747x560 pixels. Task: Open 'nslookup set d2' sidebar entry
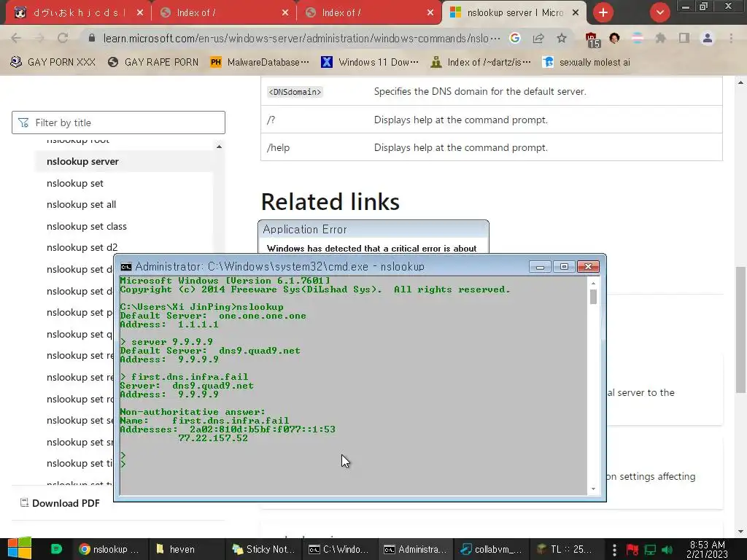82,248
